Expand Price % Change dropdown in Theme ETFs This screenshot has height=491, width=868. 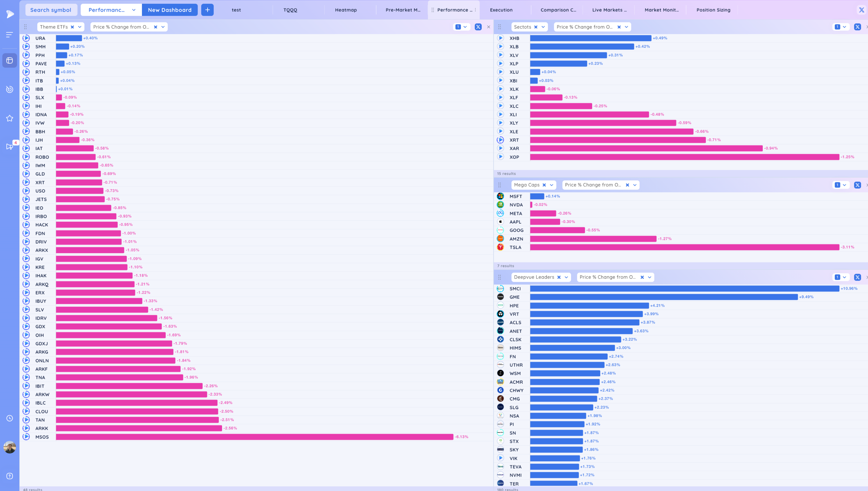point(163,27)
